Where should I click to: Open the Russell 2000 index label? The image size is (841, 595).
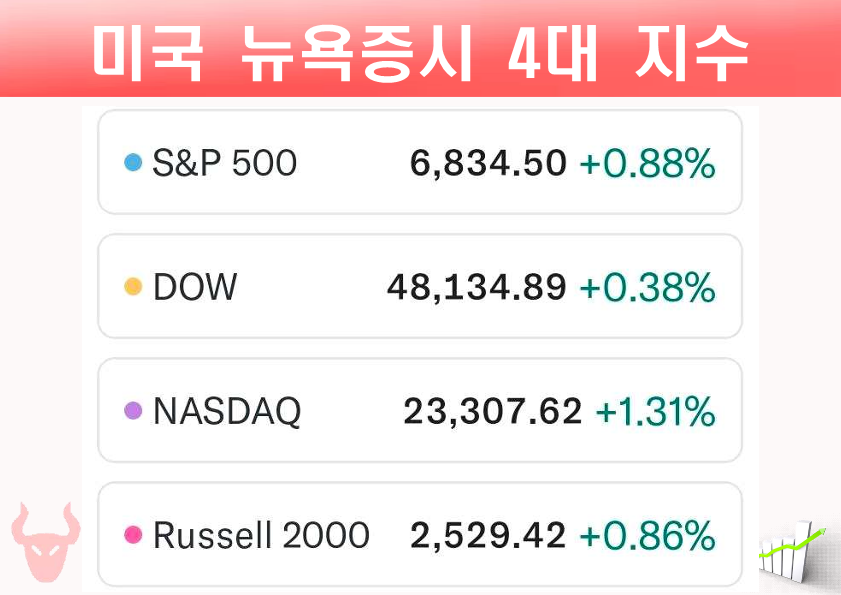coord(261,535)
